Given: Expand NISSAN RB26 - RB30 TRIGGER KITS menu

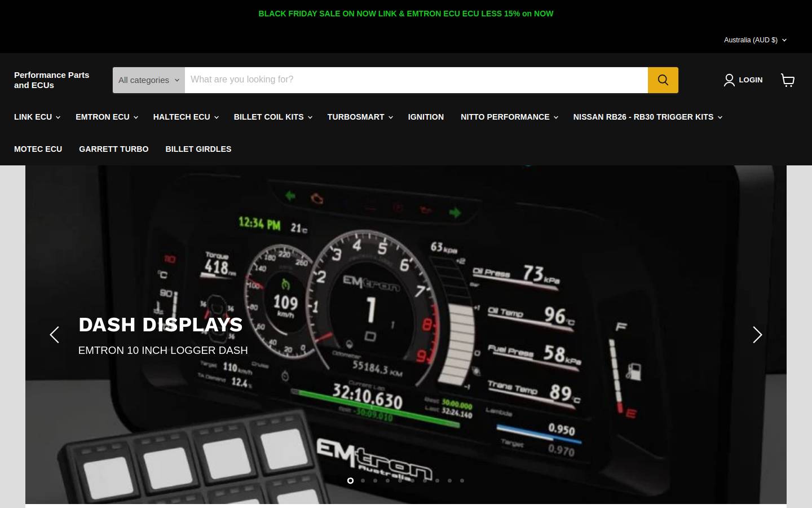Looking at the screenshot, I should pyautogui.click(x=647, y=117).
